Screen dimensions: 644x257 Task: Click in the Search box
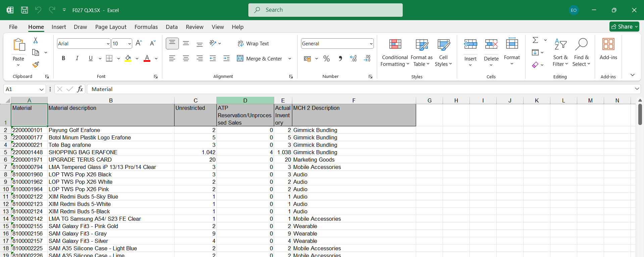click(x=326, y=10)
